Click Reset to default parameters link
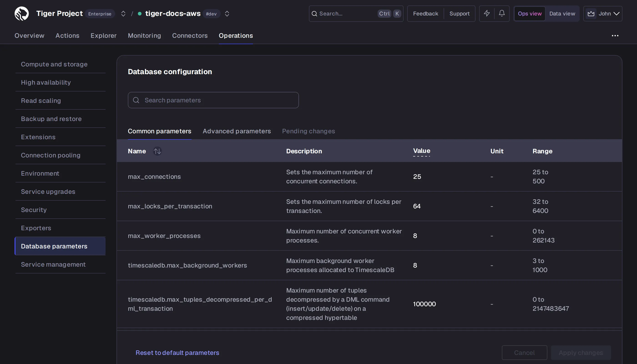Screen dimensions: 637x364 point(177,352)
